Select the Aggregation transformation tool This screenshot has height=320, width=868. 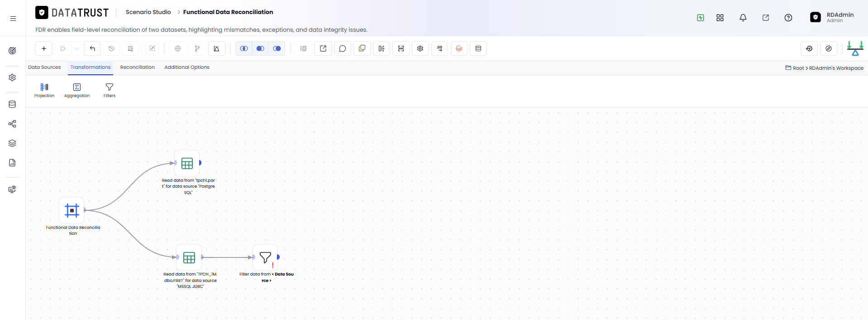click(77, 90)
